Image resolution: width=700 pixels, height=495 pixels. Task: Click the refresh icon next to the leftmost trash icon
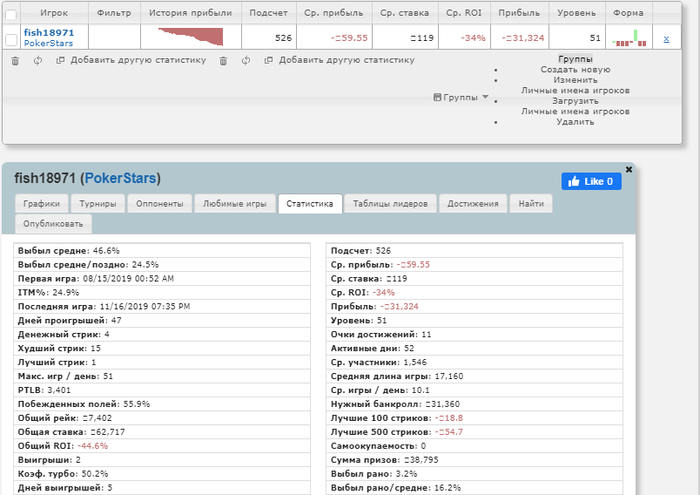[x=38, y=60]
